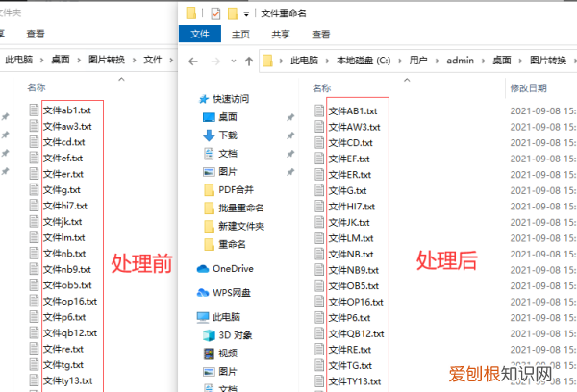Select file 文件CD.txt

coord(350,143)
